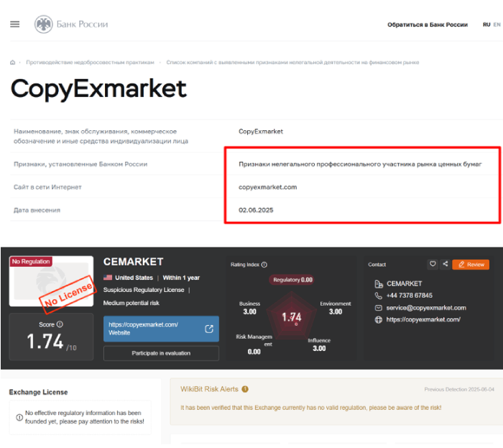The width and height of the screenshot is (503, 448).
Task: Click the globe icon beside website URL
Action: 379,319
